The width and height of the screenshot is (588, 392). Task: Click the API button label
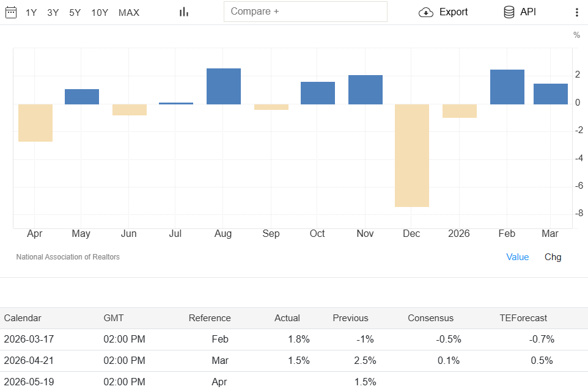tap(528, 12)
